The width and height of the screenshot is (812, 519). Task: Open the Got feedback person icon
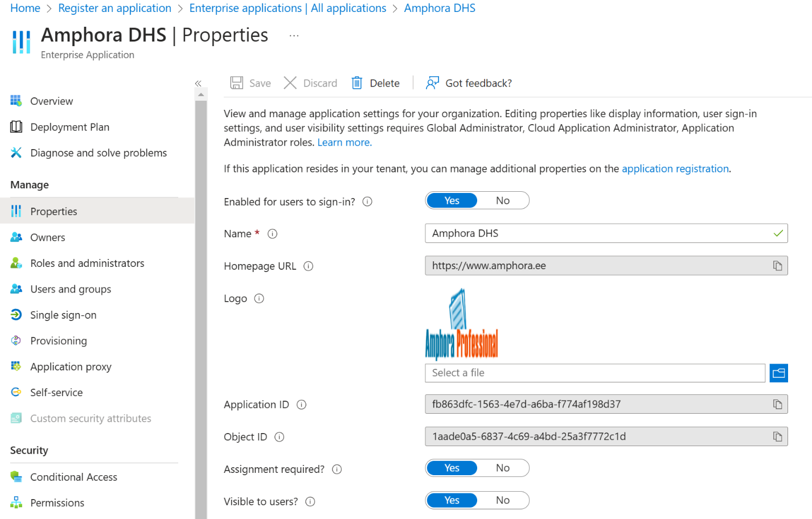pos(432,83)
